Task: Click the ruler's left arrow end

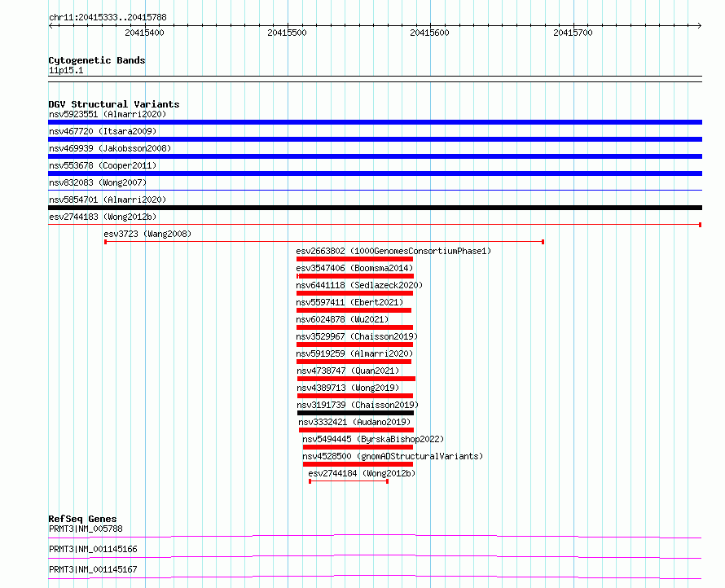Action: [51, 26]
